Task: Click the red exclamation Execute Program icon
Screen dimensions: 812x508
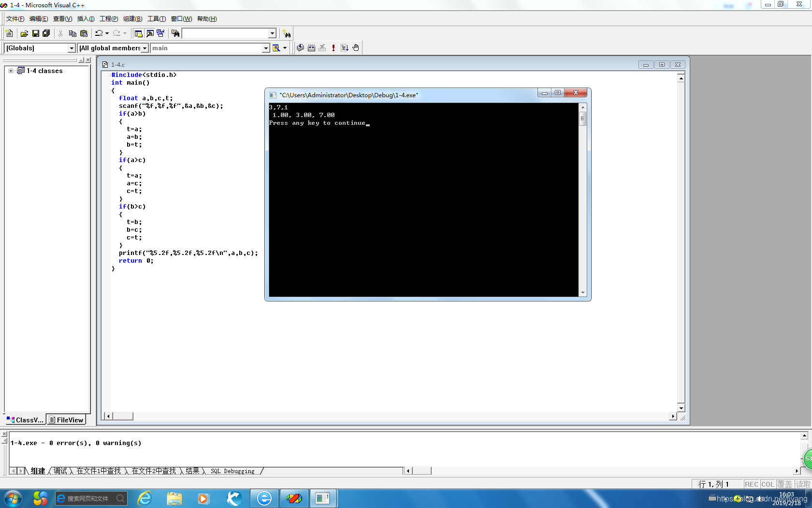Action: pyautogui.click(x=333, y=48)
